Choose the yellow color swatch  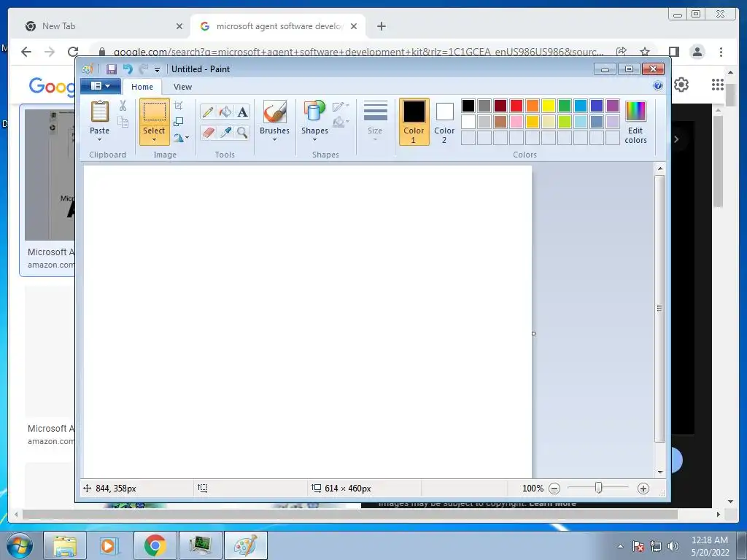point(549,106)
